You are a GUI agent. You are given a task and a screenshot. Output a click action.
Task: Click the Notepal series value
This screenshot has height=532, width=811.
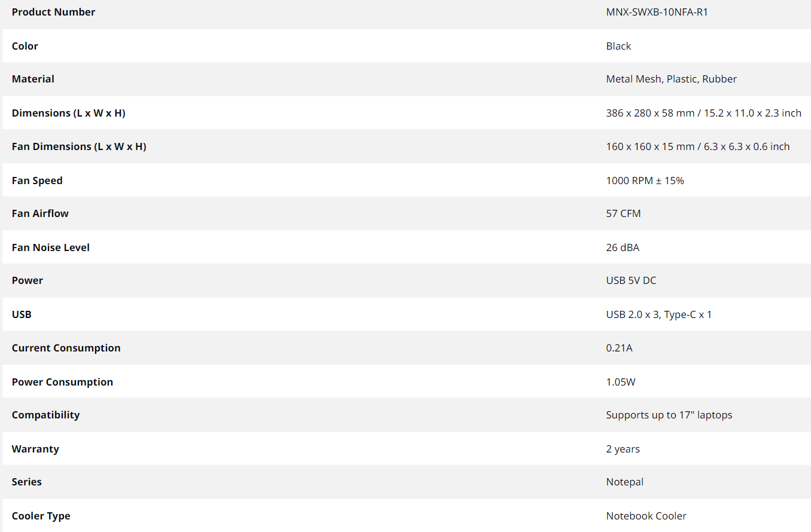(x=624, y=482)
